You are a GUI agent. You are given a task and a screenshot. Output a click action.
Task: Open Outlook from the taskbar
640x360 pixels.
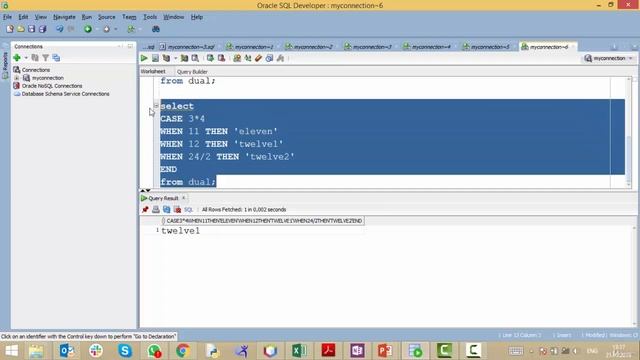67,351
